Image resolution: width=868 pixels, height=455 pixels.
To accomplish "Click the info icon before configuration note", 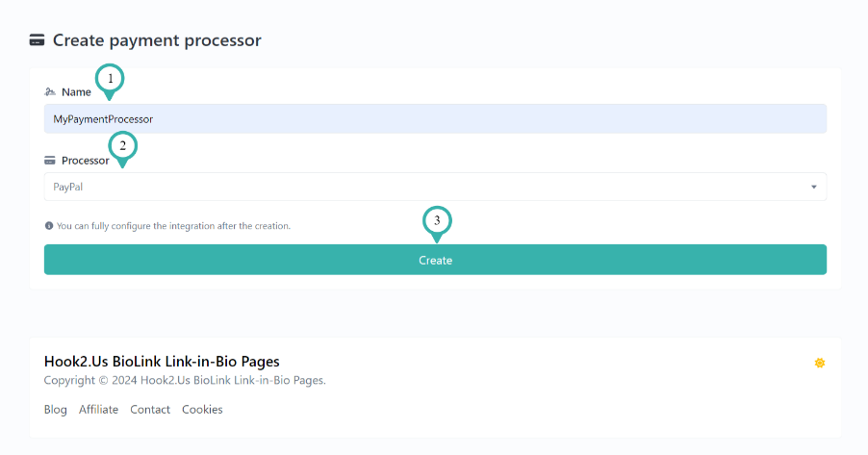I will pyautogui.click(x=49, y=226).
